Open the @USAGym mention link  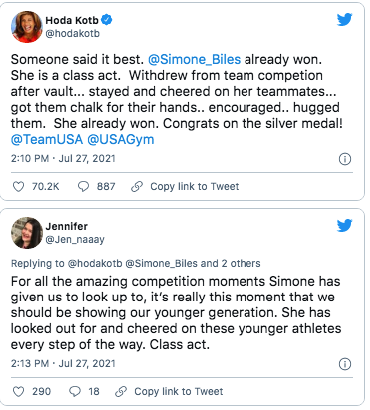(121, 139)
